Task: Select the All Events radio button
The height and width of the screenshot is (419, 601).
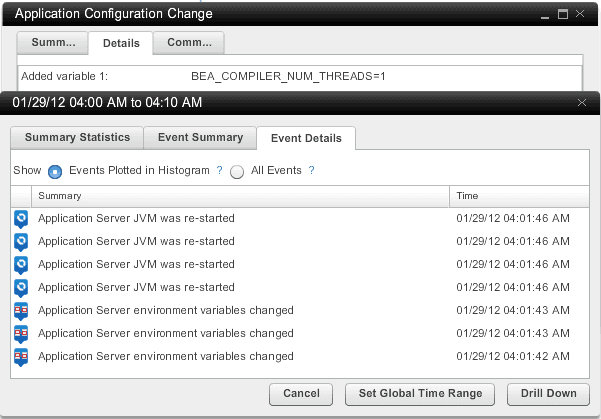Action: coord(237,172)
